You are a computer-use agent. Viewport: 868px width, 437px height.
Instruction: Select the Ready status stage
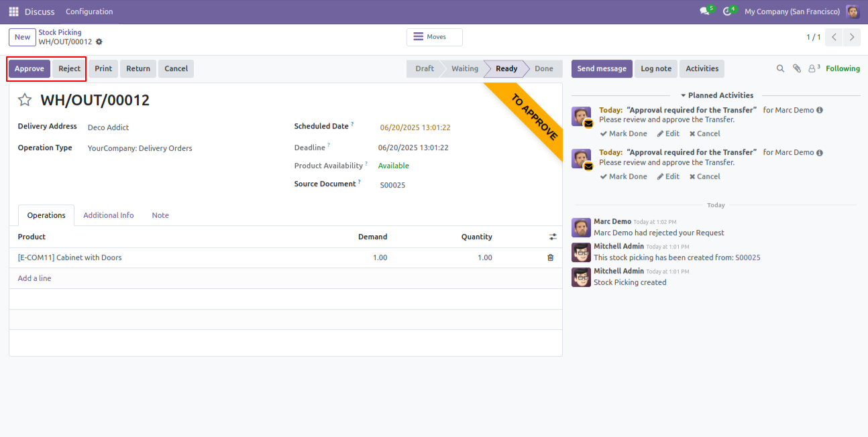tap(506, 68)
